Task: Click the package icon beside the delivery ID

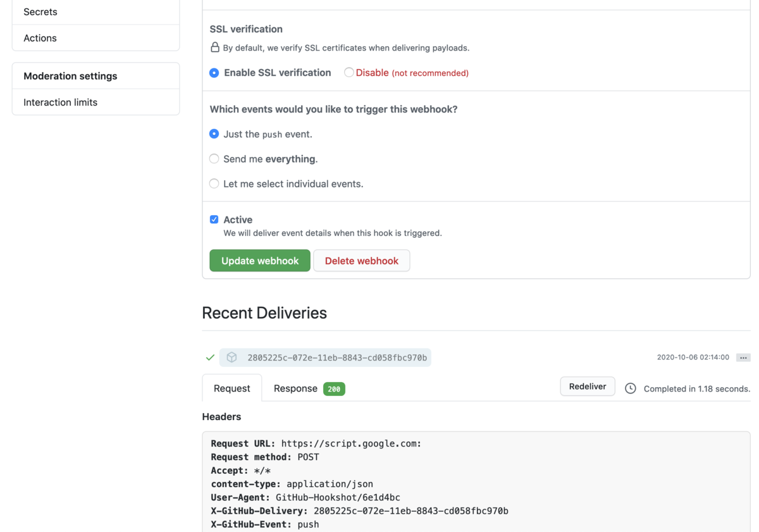Action: pos(231,357)
